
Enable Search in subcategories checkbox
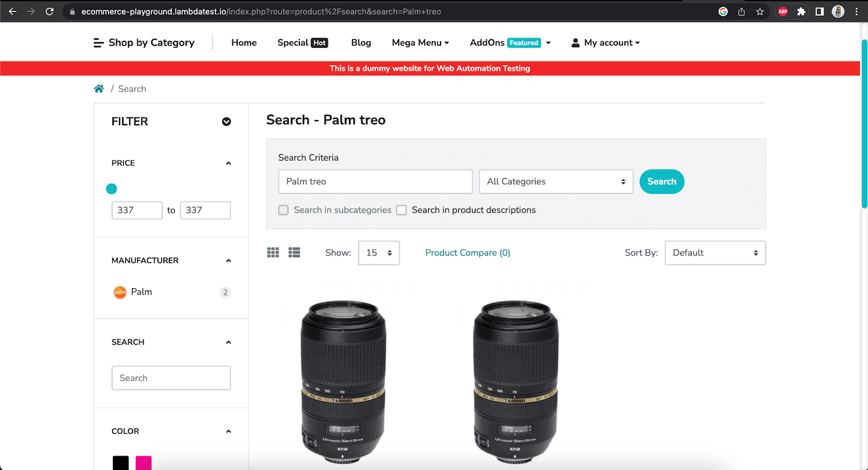(x=283, y=210)
